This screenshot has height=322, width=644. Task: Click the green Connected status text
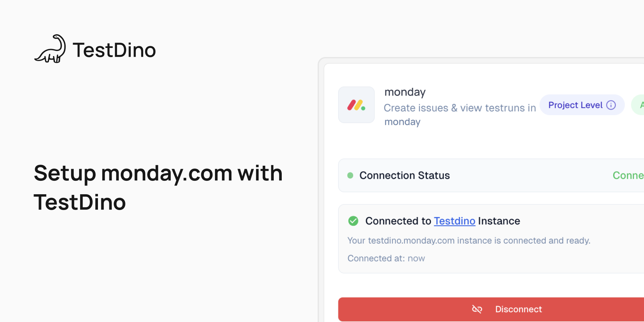coord(628,175)
